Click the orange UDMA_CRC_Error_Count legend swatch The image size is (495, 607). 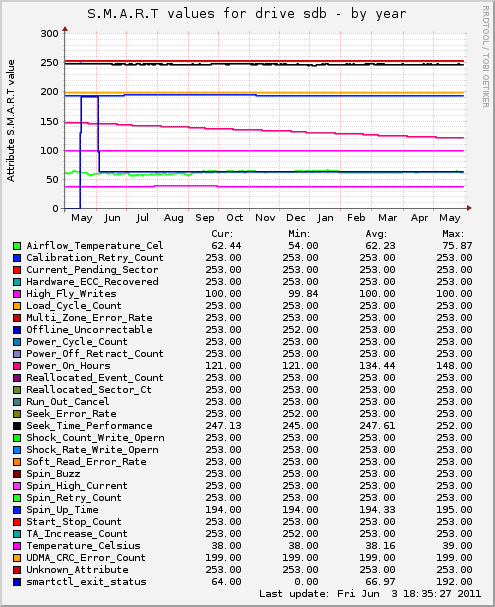click(x=17, y=558)
